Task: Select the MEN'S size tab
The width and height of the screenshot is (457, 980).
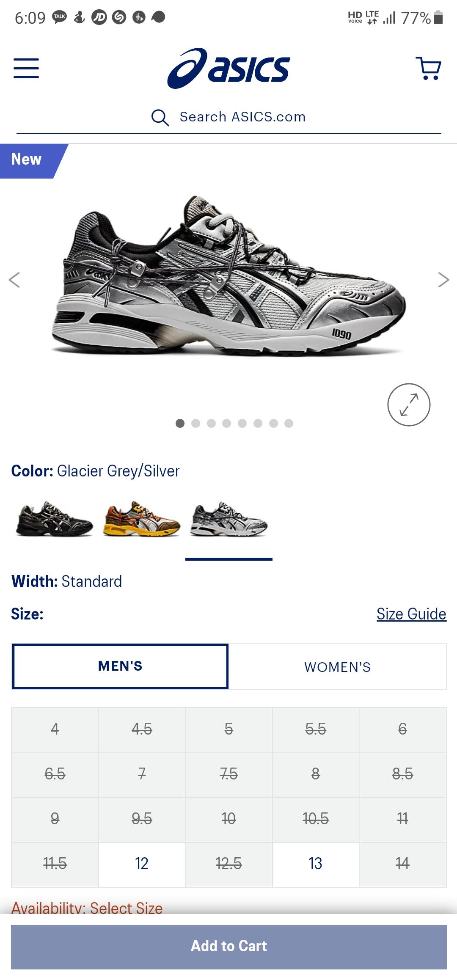Action: coord(120,666)
